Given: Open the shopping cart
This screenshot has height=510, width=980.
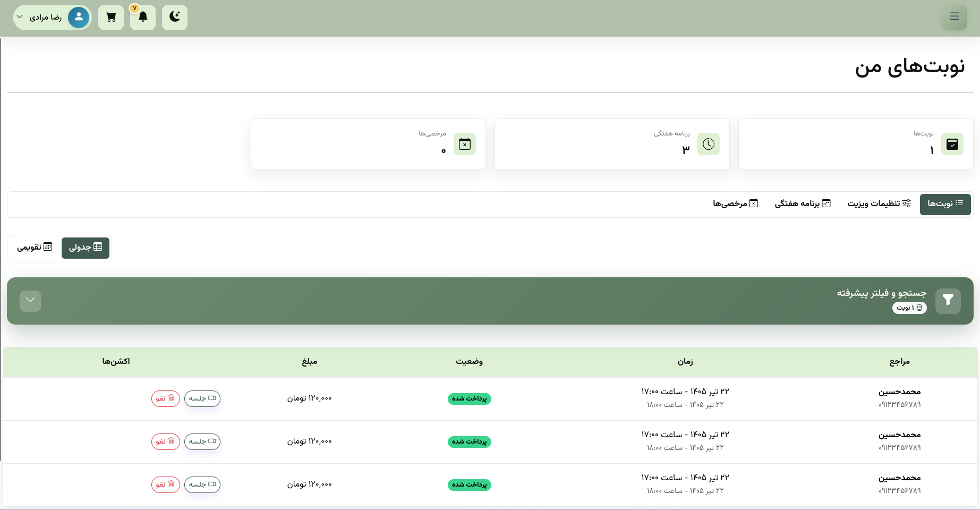Looking at the screenshot, I should [x=111, y=17].
